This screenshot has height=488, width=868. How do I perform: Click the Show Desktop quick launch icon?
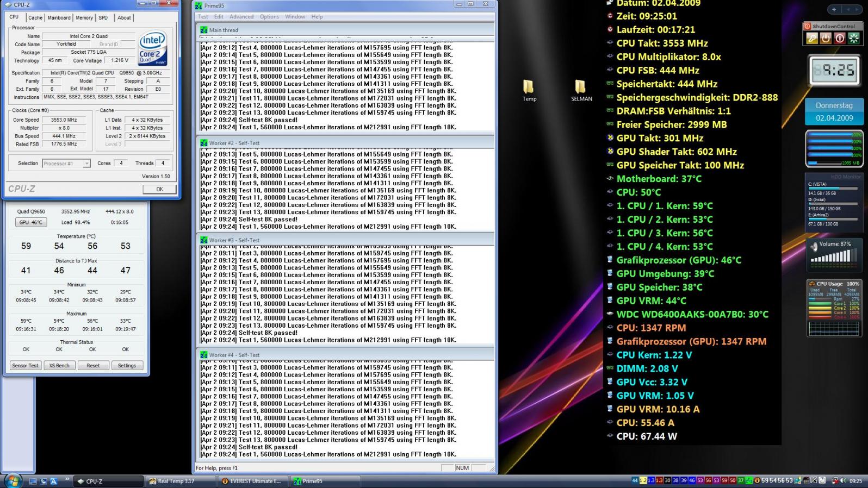[33, 481]
